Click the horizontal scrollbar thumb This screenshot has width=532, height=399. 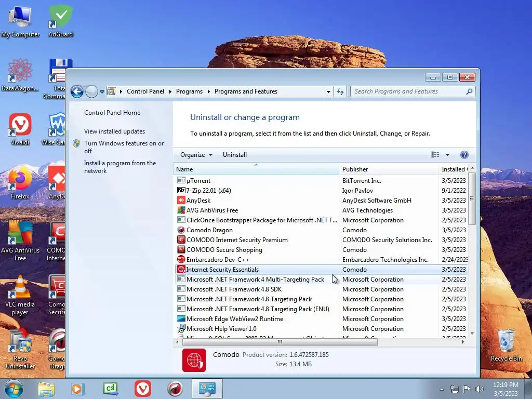(x=279, y=342)
